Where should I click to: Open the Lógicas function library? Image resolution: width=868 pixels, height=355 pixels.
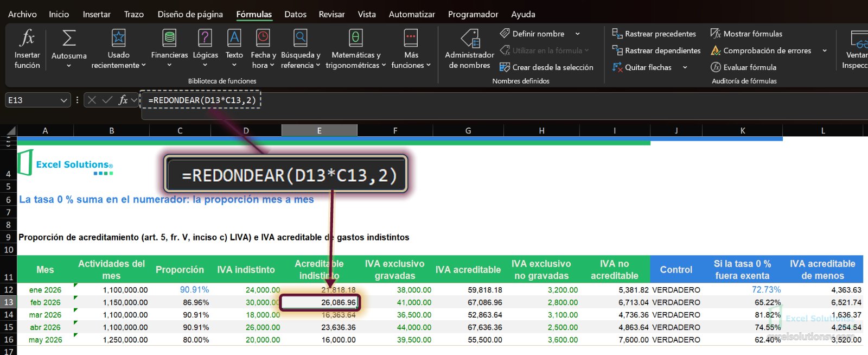click(206, 49)
